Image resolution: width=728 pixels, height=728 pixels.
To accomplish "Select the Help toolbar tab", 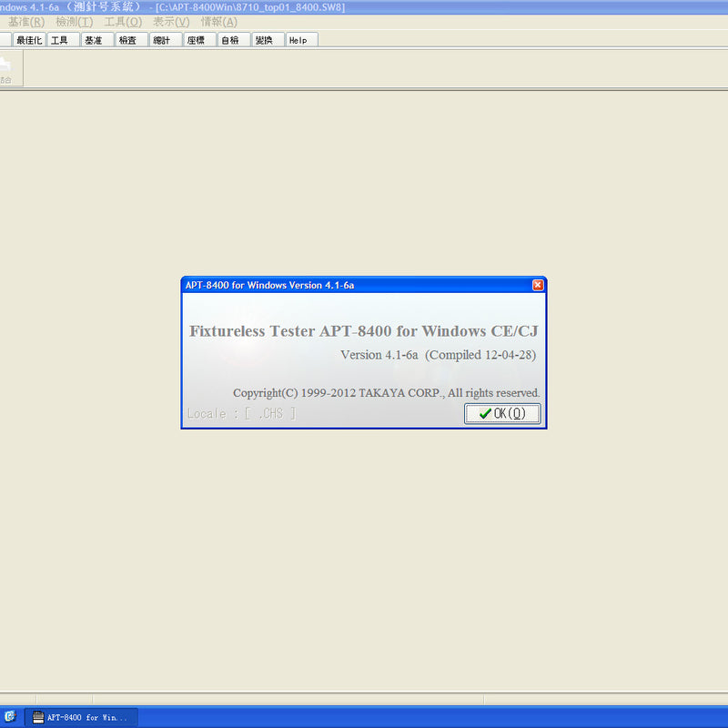I will coord(302,40).
